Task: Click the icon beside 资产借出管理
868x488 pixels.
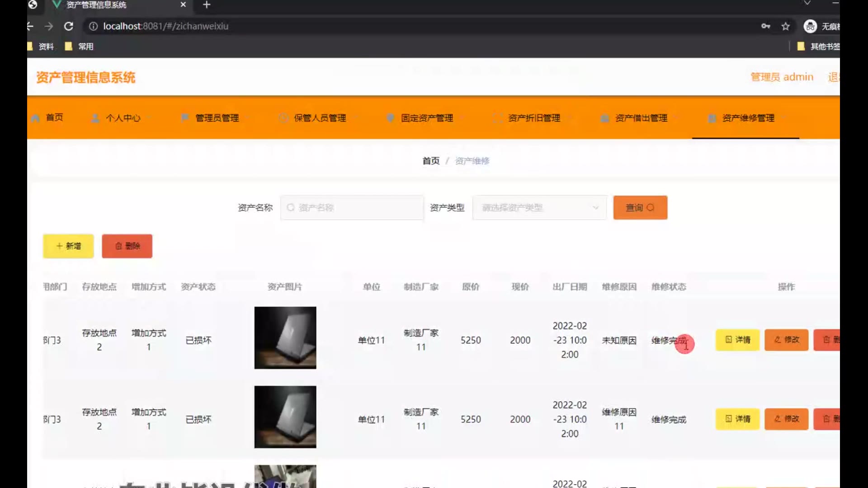Action: click(x=605, y=118)
